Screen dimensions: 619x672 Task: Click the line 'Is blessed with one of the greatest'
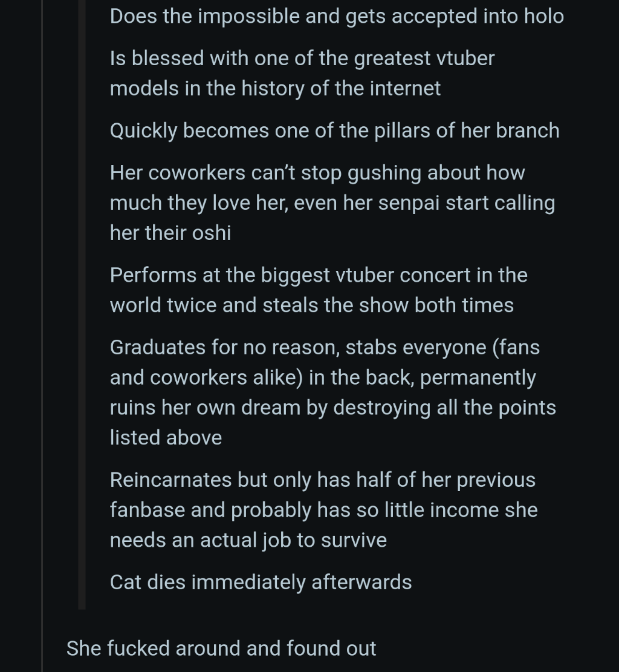tap(302, 58)
